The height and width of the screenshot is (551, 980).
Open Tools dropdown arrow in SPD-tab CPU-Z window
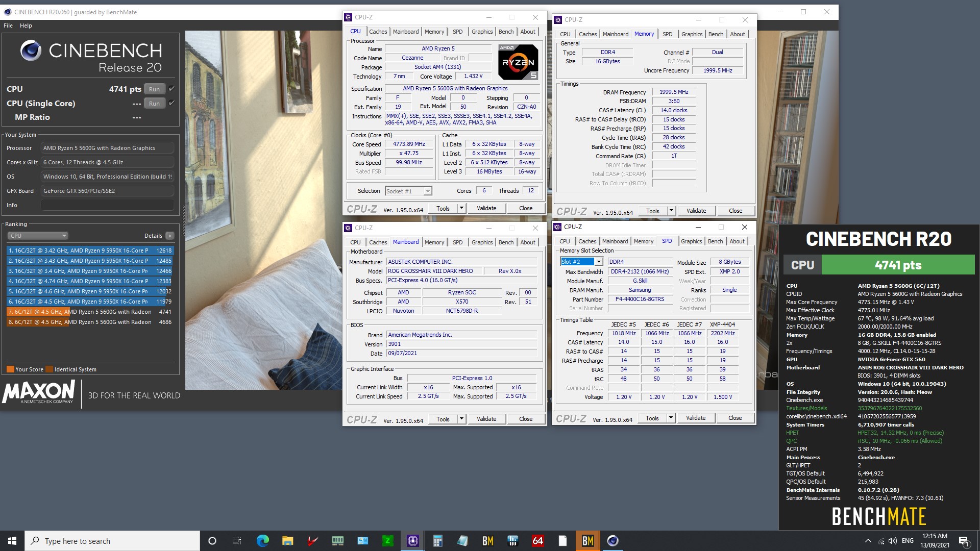671,418
